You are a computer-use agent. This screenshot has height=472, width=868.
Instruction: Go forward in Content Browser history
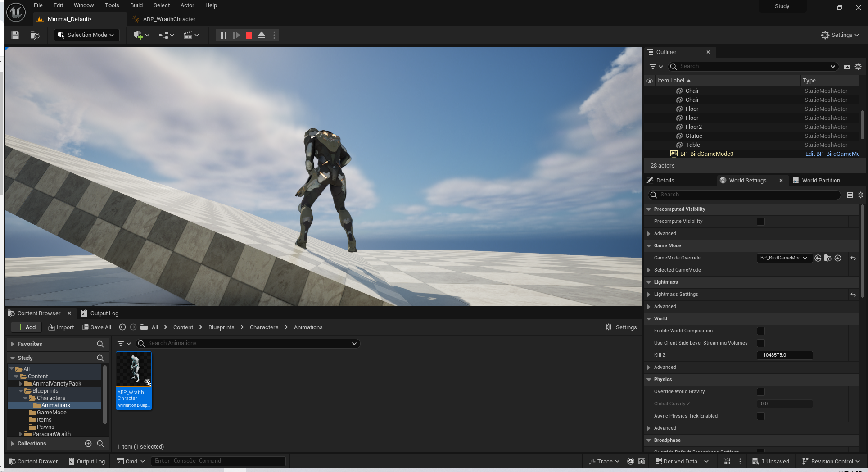pos(133,327)
